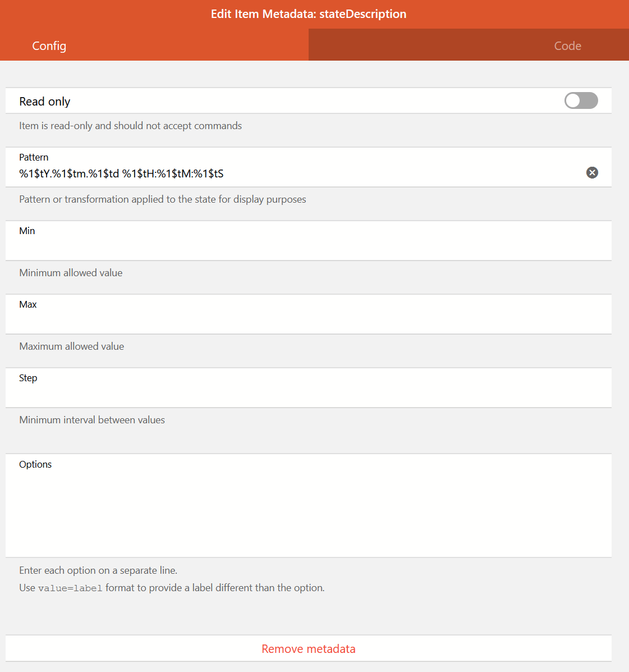Click the Minimum interval between values text
The image size is (629, 672).
(x=91, y=419)
